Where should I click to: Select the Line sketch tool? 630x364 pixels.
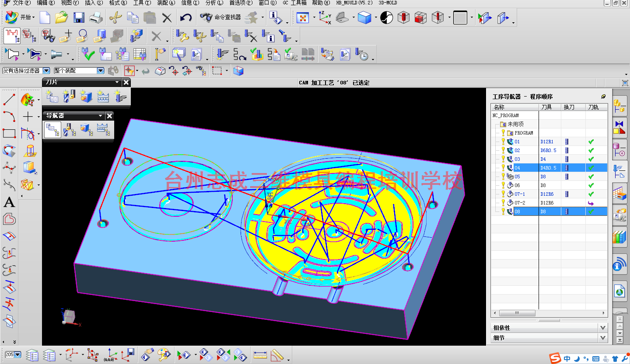[10, 99]
